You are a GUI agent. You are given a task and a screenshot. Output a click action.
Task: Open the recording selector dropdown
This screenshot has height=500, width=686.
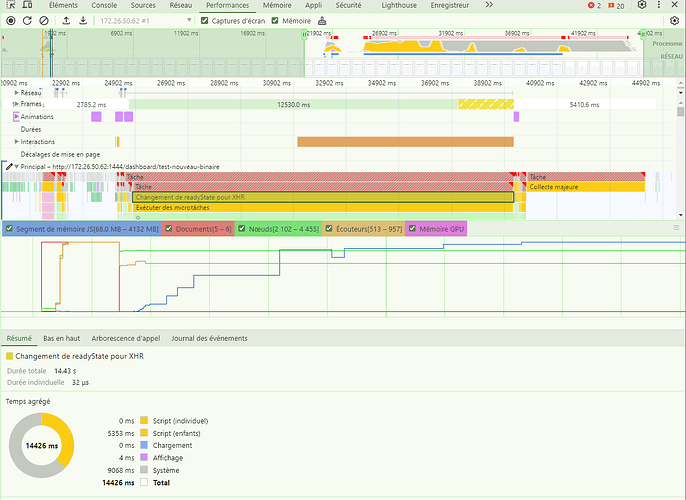pos(188,20)
